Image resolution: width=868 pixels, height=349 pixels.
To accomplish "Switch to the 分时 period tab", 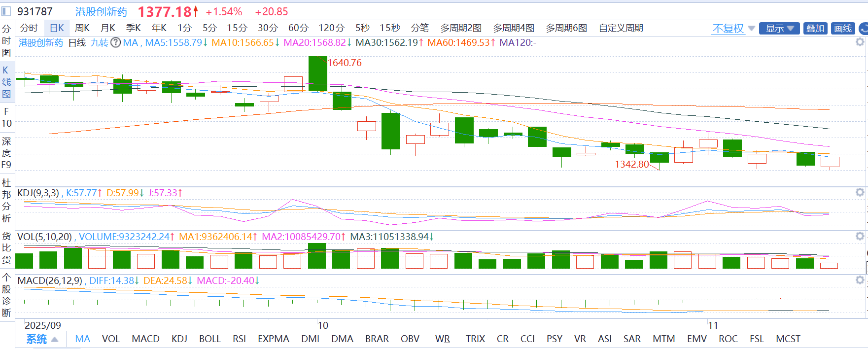I will click(x=29, y=28).
